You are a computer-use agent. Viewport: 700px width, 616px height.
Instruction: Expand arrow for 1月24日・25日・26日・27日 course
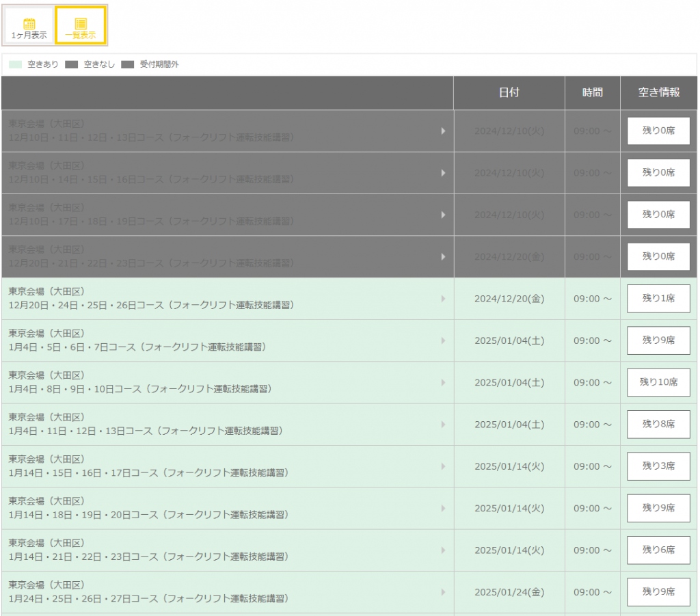click(443, 592)
